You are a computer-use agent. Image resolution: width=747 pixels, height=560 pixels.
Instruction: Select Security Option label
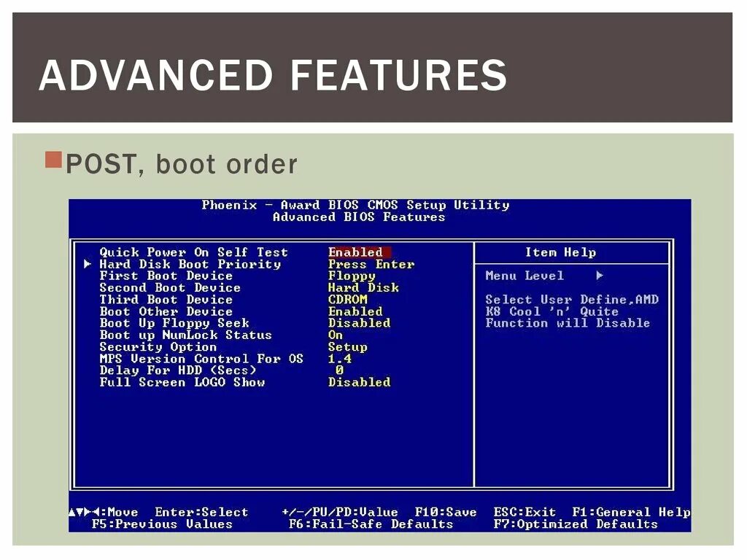(158, 346)
